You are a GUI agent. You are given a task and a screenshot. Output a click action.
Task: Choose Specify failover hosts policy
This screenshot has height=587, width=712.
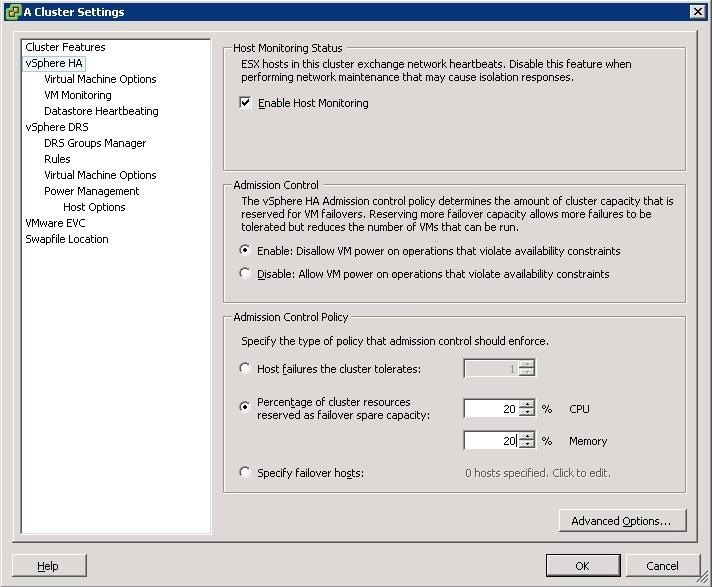coord(245,472)
